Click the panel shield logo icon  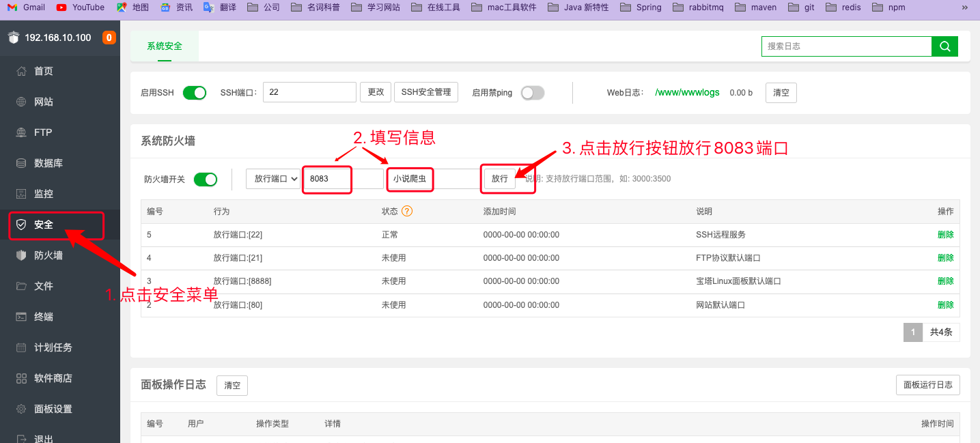click(14, 38)
